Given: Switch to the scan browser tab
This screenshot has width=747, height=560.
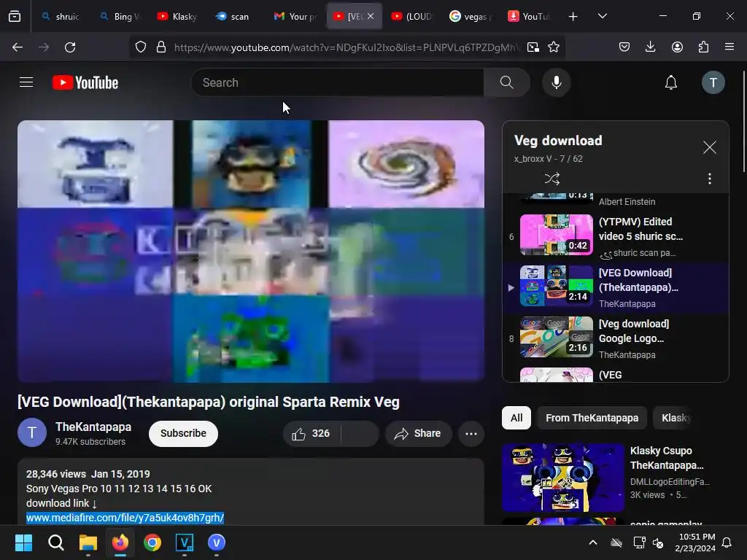Looking at the screenshot, I should tap(233, 16).
